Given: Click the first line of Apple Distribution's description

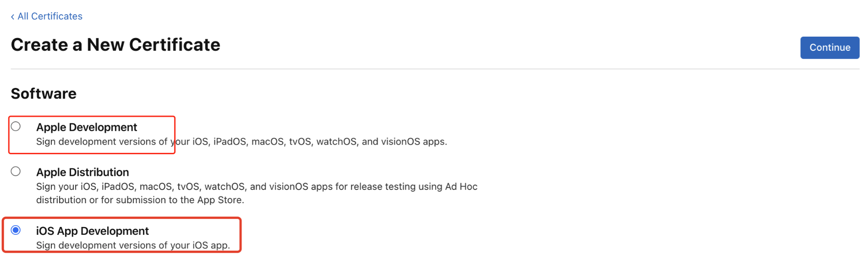Looking at the screenshot, I should click(x=257, y=187).
